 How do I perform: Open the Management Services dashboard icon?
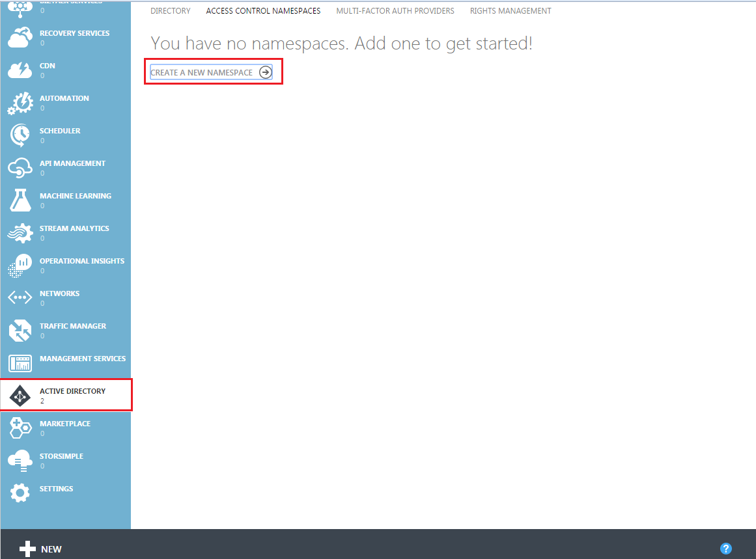click(x=20, y=363)
